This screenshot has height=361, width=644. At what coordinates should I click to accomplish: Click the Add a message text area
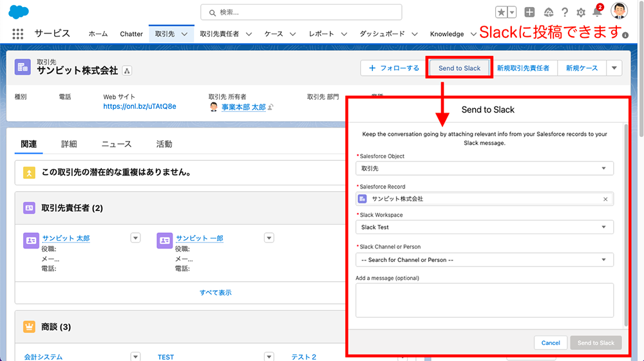[485, 301]
